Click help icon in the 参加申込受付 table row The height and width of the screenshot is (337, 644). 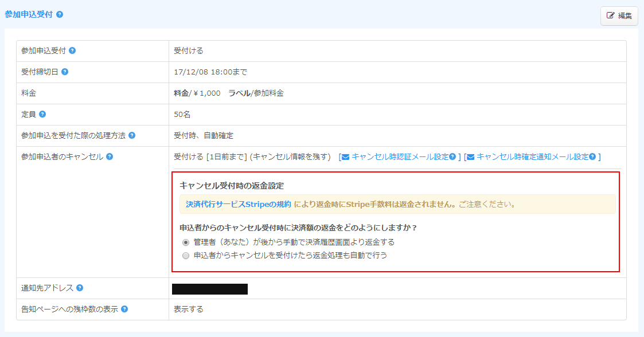click(72, 50)
